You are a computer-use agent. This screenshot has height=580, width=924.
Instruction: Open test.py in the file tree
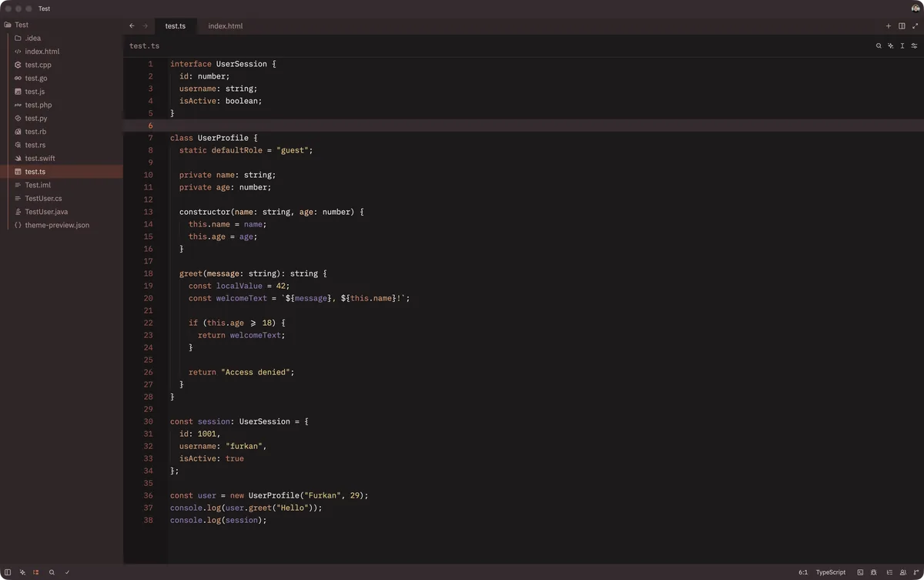62,119
